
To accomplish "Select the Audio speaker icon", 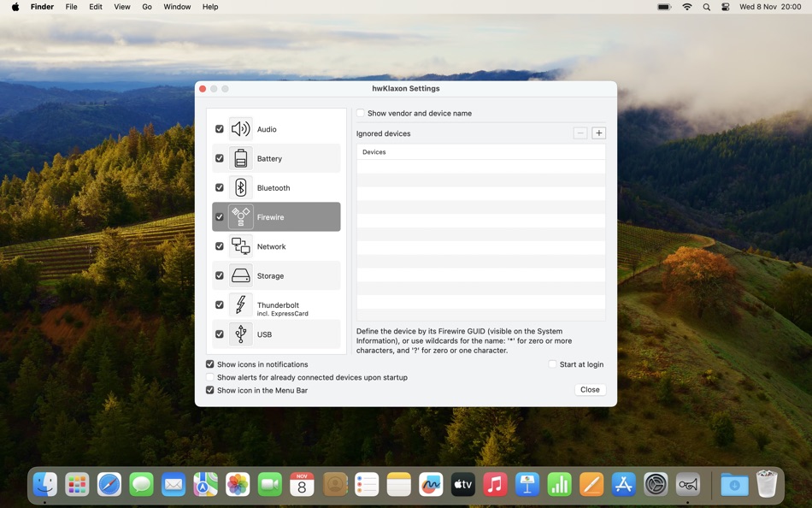I will pos(240,129).
